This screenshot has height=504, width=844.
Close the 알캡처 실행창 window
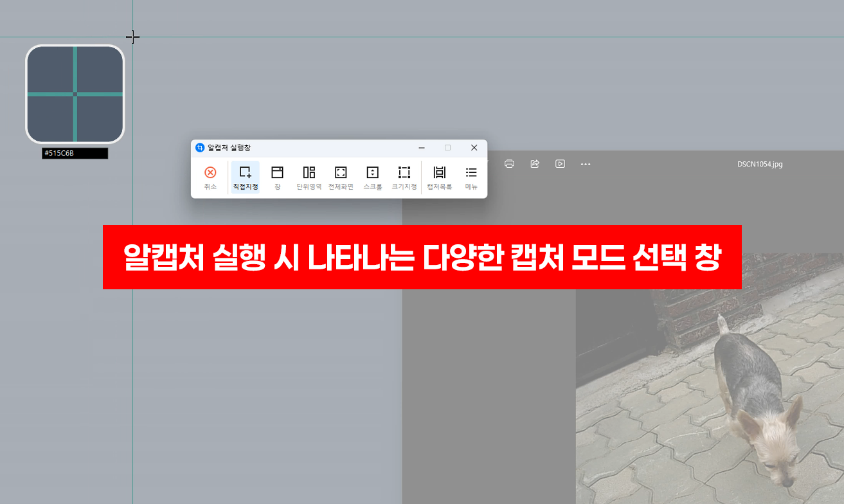point(474,148)
